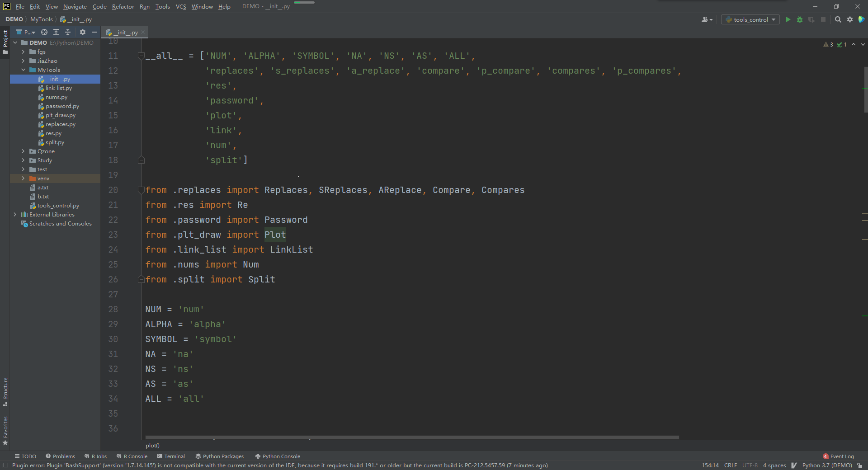Image resolution: width=868 pixels, height=470 pixels.
Task: Click the typo check count indicator
Action: [x=842, y=44]
